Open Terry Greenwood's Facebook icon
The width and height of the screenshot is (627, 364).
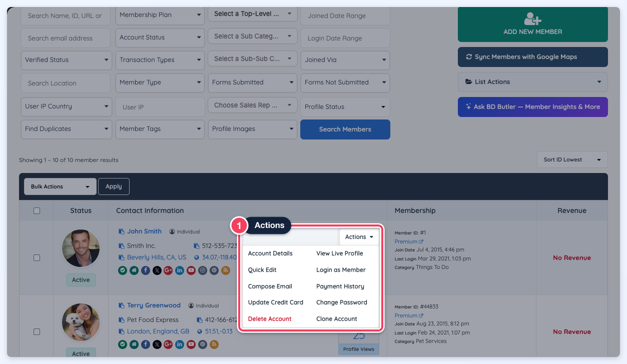tap(146, 344)
